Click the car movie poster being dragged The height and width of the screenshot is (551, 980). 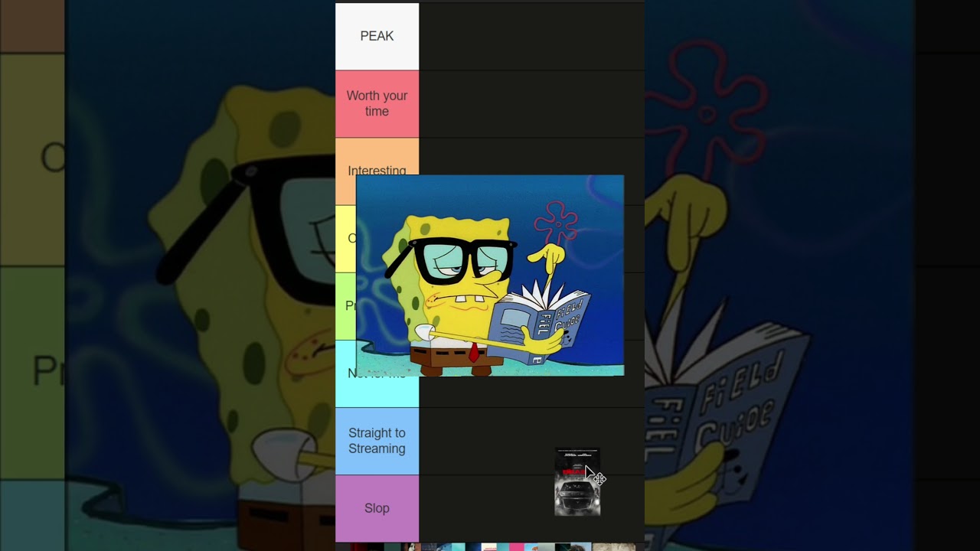(x=577, y=482)
